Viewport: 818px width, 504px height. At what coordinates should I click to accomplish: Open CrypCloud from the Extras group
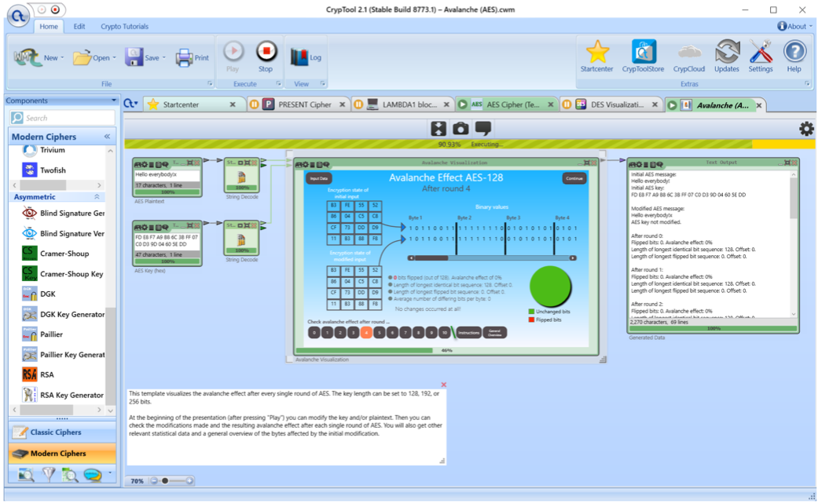coord(688,57)
